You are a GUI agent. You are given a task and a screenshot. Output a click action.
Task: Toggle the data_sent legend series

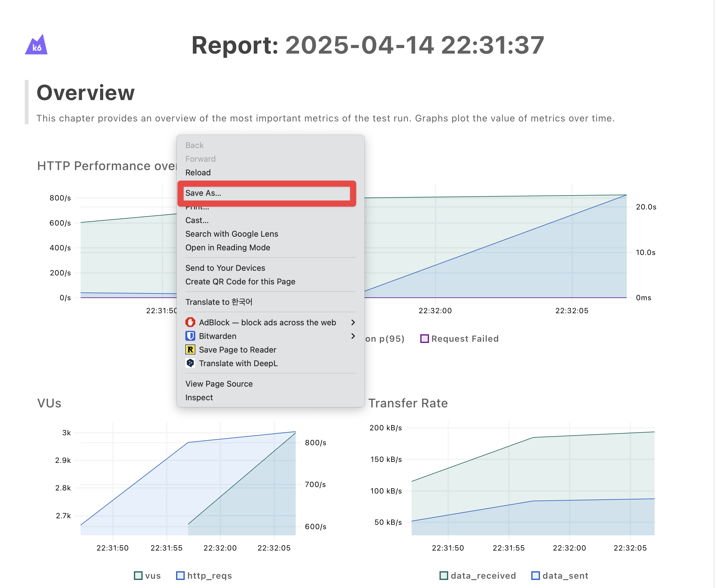click(x=535, y=576)
